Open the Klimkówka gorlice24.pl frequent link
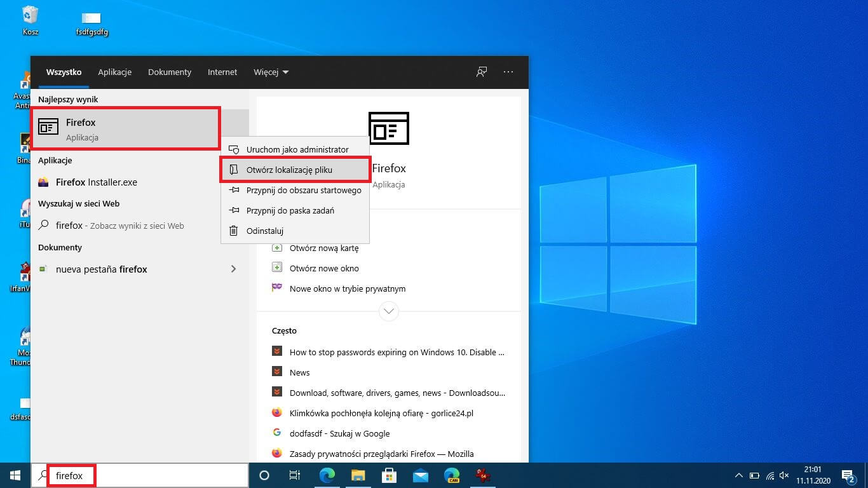The height and width of the screenshot is (488, 868). point(381,413)
